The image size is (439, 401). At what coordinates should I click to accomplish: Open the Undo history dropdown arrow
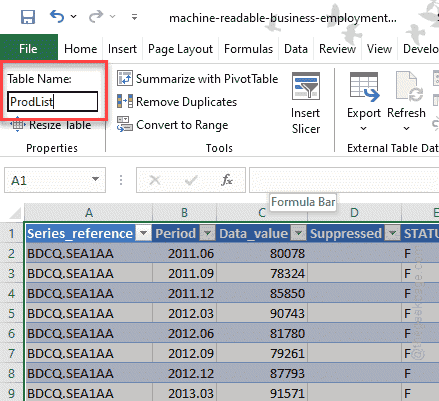74,16
